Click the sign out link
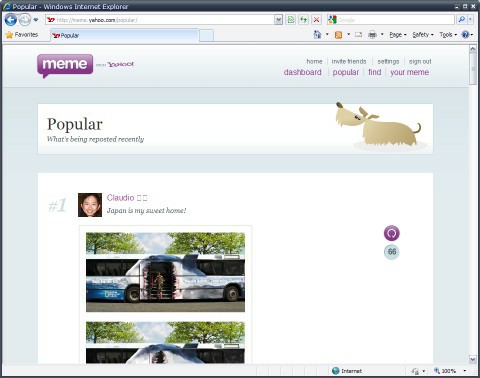480x378 pixels. point(420,62)
